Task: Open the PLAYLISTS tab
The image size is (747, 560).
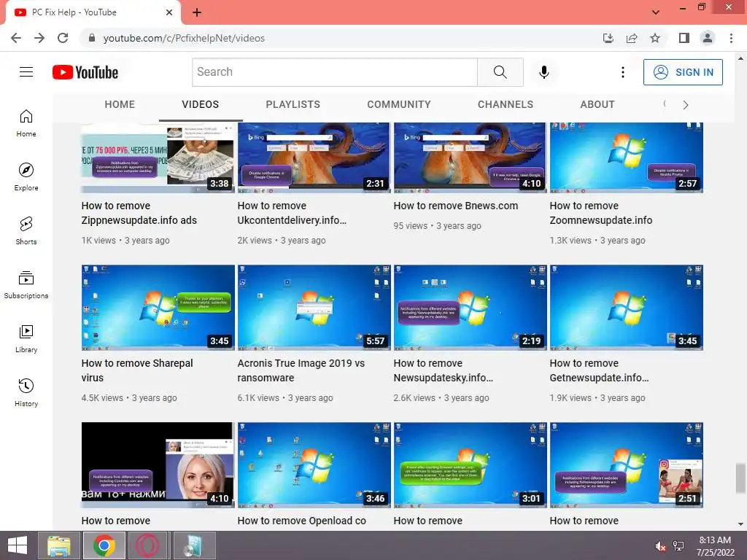Action: (x=293, y=104)
